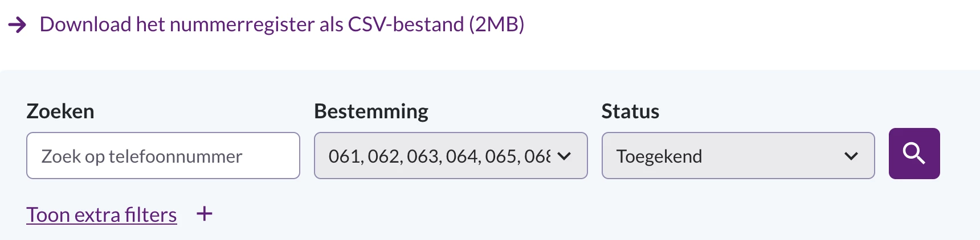Image resolution: width=980 pixels, height=240 pixels.
Task: Click the plus icon beside Toon extra filters
Action: coord(204,214)
